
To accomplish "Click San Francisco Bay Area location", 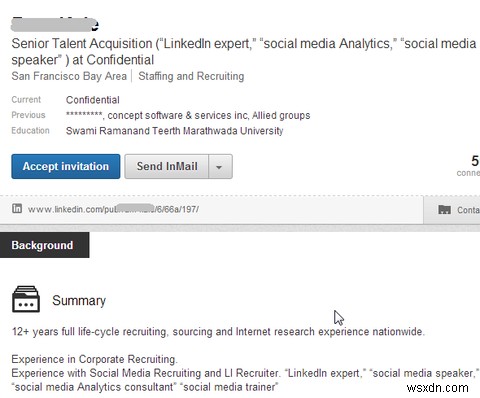I will (69, 76).
